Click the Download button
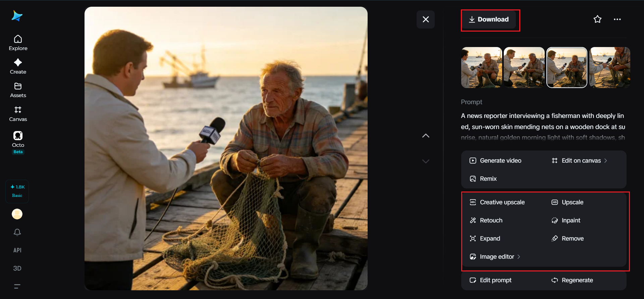Viewport: 644px width, 299px height. (x=489, y=19)
